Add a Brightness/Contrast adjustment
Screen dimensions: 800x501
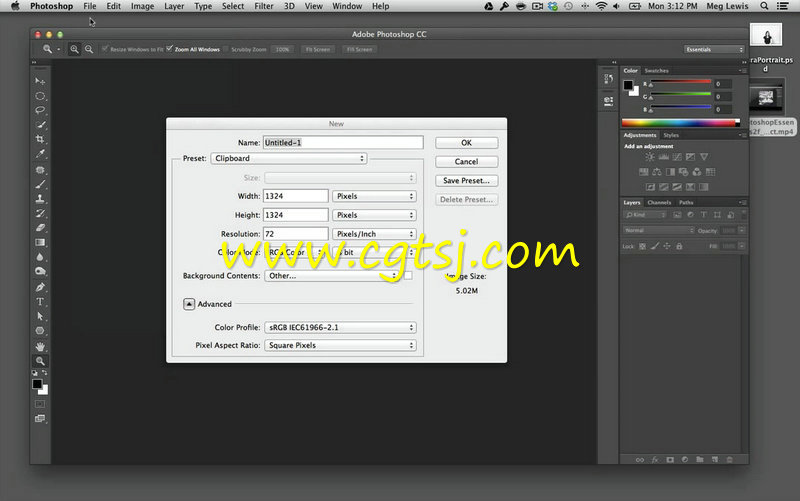[649, 157]
